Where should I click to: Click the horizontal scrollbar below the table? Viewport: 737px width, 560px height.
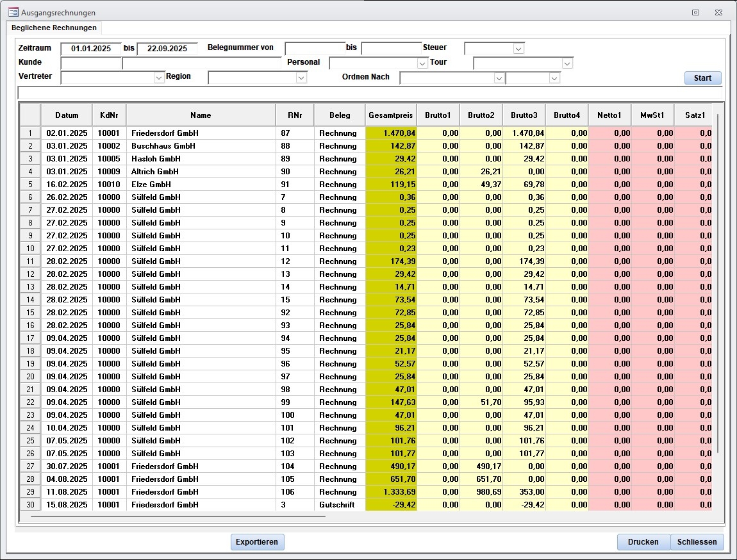(178, 516)
